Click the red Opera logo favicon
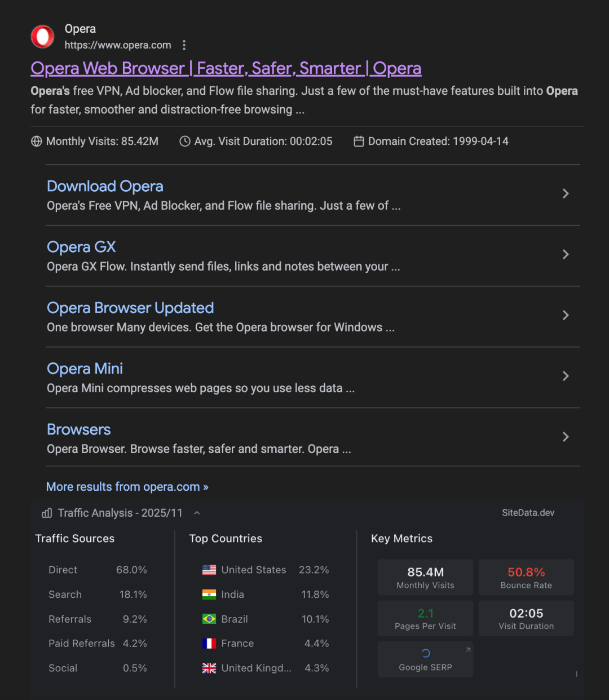Screen dimensions: 609x700 (42, 37)
